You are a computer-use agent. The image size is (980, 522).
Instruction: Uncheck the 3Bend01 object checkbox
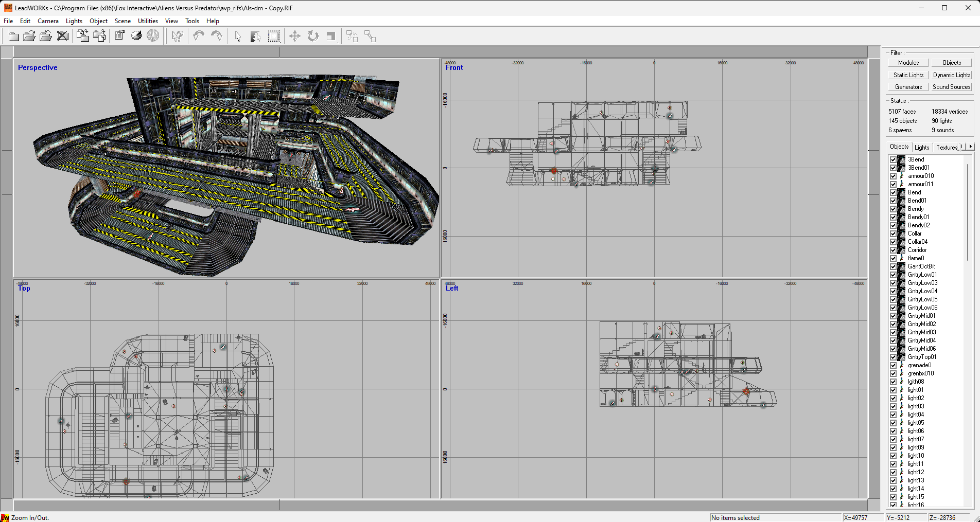point(894,168)
